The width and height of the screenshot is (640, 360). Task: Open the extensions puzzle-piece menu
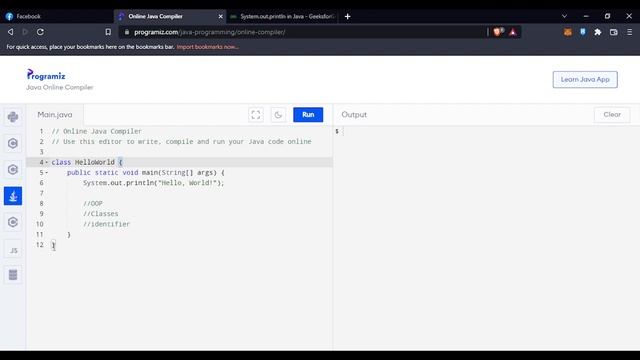[x=598, y=32]
